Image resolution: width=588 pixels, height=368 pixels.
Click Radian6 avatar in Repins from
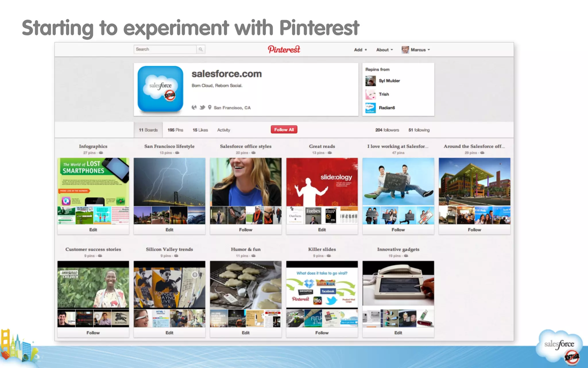point(370,108)
